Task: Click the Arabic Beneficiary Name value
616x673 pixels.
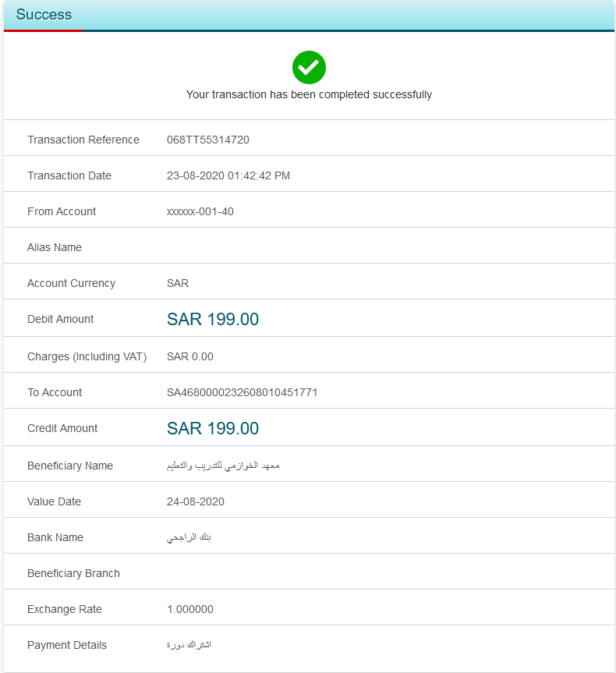Action: click(x=223, y=466)
